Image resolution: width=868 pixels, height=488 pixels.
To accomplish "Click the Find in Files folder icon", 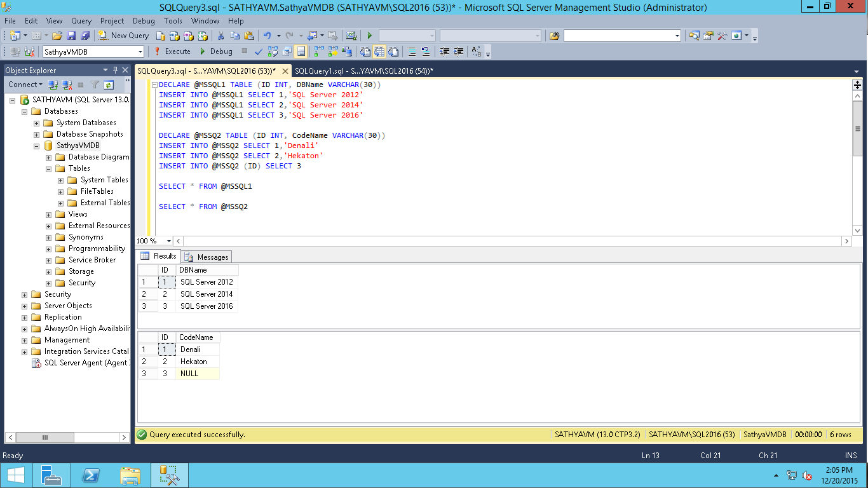I will pyautogui.click(x=555, y=36).
